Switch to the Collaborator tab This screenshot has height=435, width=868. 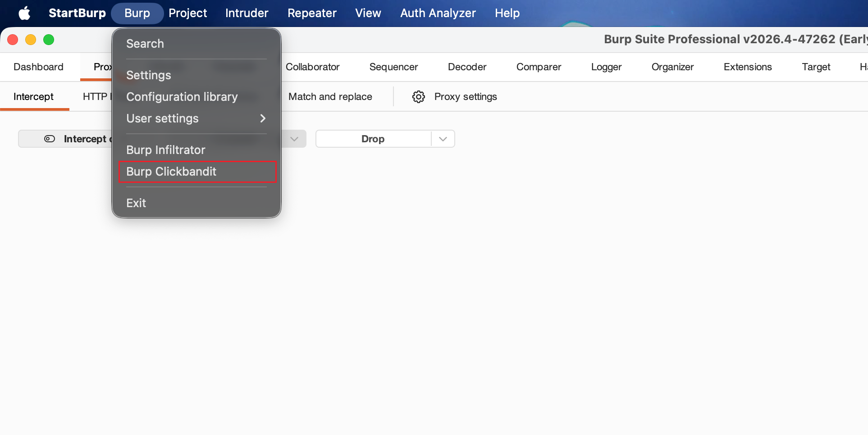coord(313,67)
